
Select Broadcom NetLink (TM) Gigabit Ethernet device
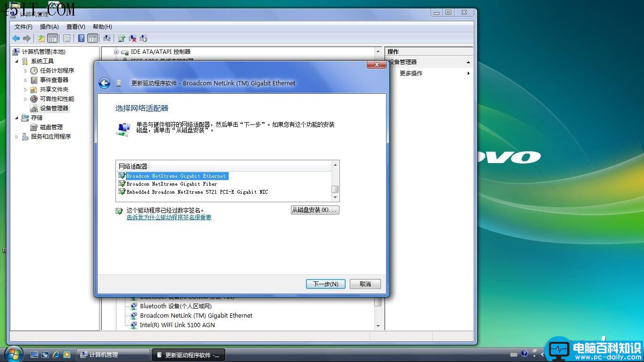pyautogui.click(x=196, y=316)
